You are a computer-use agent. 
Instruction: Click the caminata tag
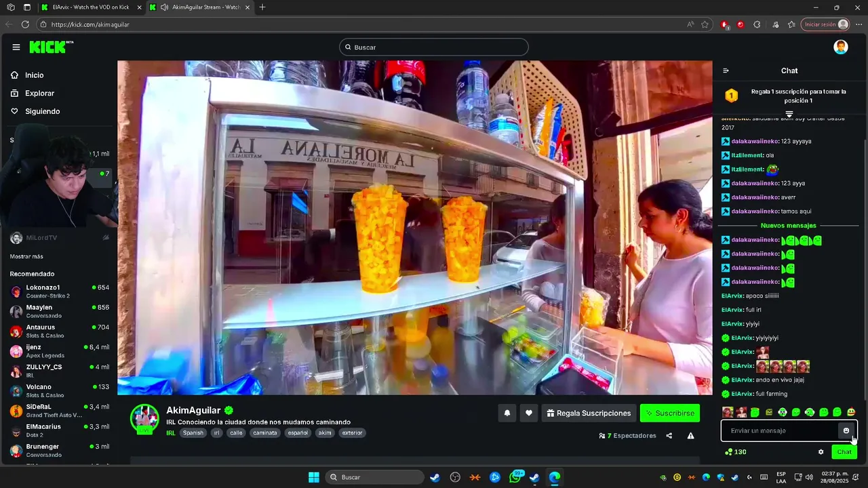[x=265, y=433]
